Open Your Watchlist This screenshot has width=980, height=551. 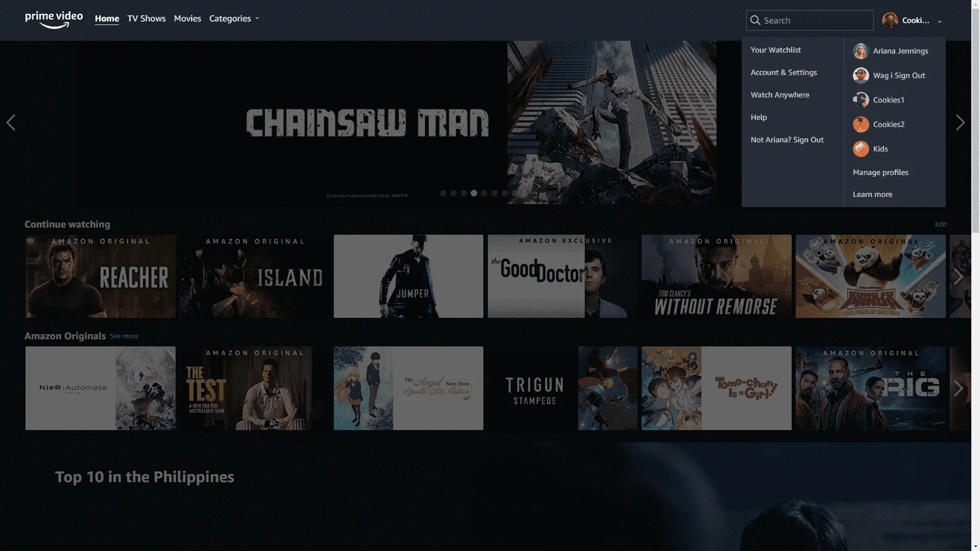[x=775, y=50]
